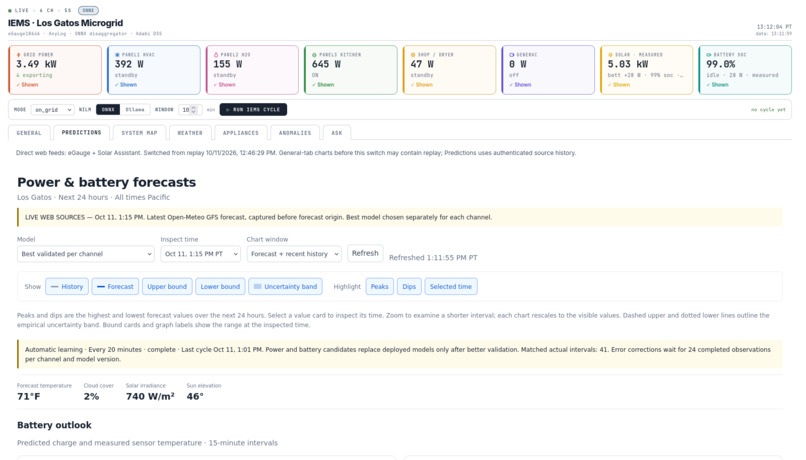Select ONNX as the NILM engine

point(108,109)
